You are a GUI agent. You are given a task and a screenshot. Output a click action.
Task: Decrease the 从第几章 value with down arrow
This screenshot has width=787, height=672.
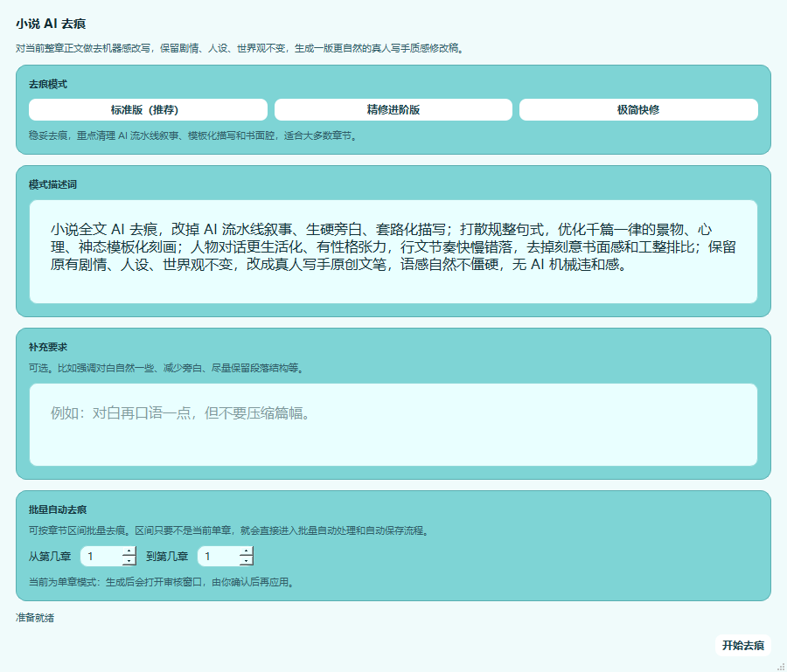pos(129,561)
